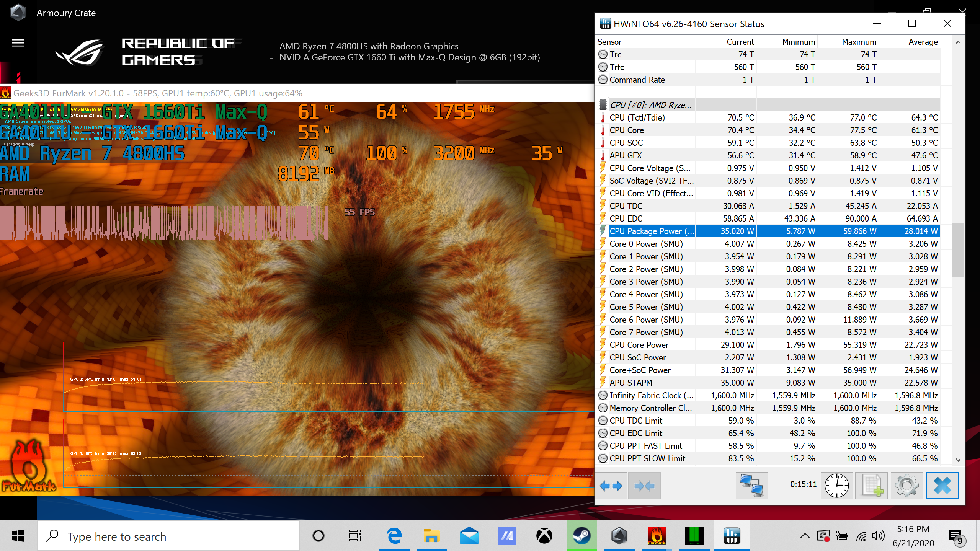Click the taskbar clock showing 5:16 PM

click(913, 536)
